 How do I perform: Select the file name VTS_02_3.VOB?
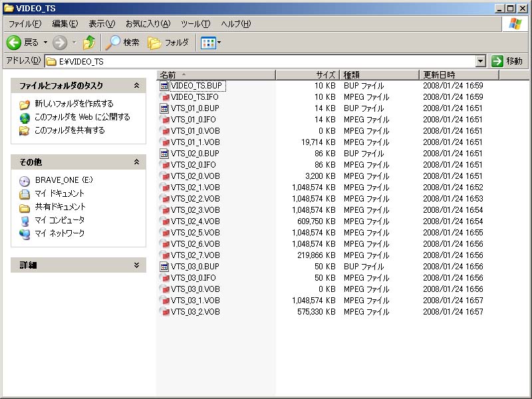click(x=195, y=210)
